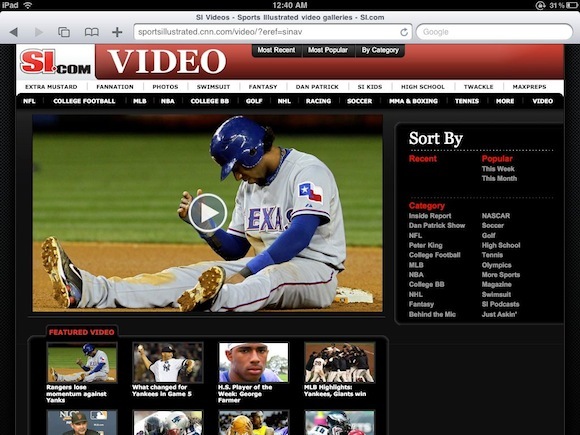Focus the Google search field
This screenshot has width=580, height=435.
pyautogui.click(x=494, y=32)
